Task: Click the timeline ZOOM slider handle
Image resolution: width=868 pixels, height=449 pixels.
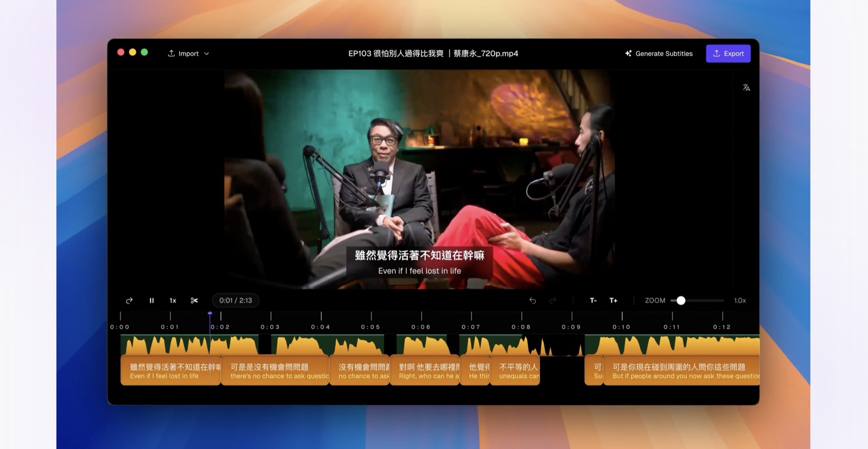Action: pyautogui.click(x=681, y=300)
